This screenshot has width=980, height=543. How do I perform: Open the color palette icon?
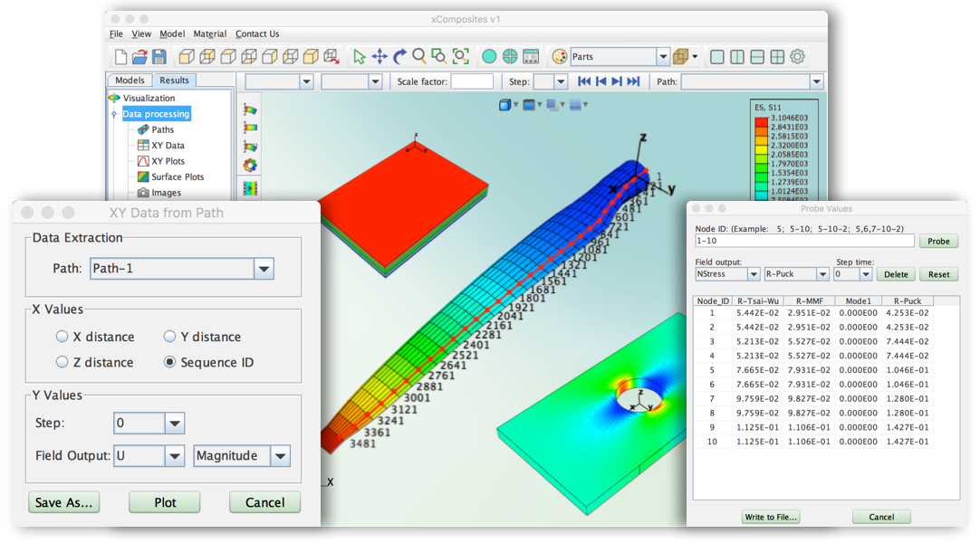[x=559, y=56]
